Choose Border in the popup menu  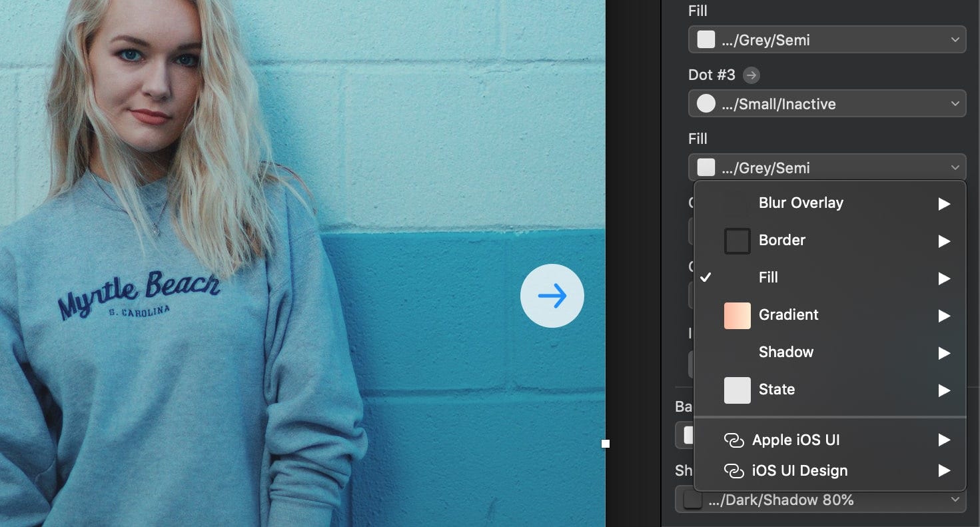(830, 240)
